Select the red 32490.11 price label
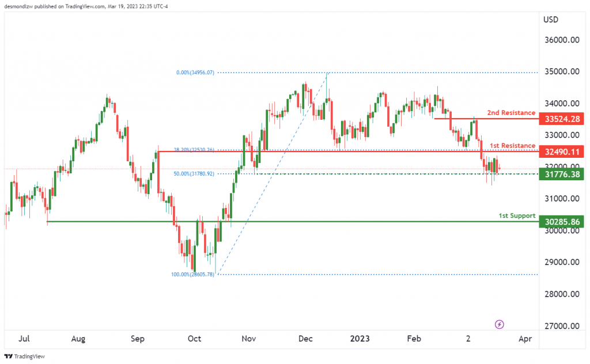Viewport: 590px width, 364px height. tap(562, 152)
